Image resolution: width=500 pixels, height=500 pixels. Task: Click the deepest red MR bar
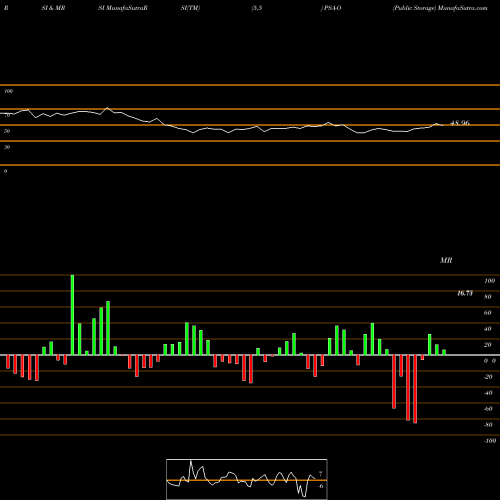415,389
